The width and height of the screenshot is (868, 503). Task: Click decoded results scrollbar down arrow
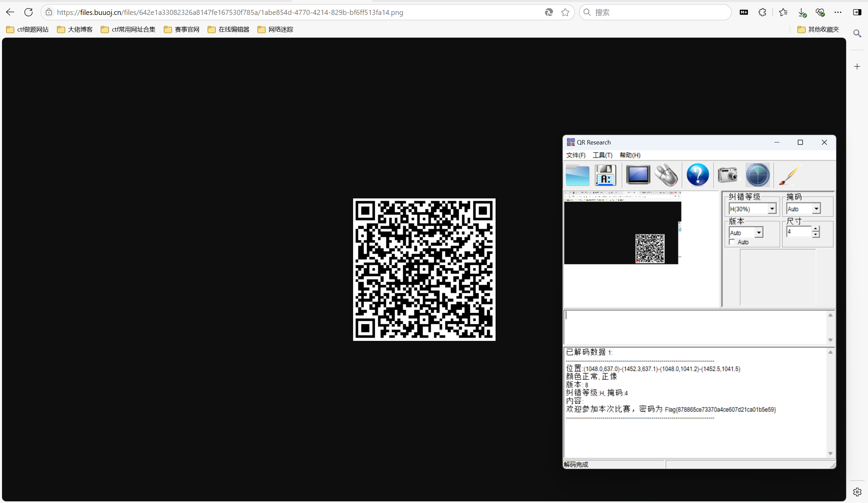pos(830,453)
